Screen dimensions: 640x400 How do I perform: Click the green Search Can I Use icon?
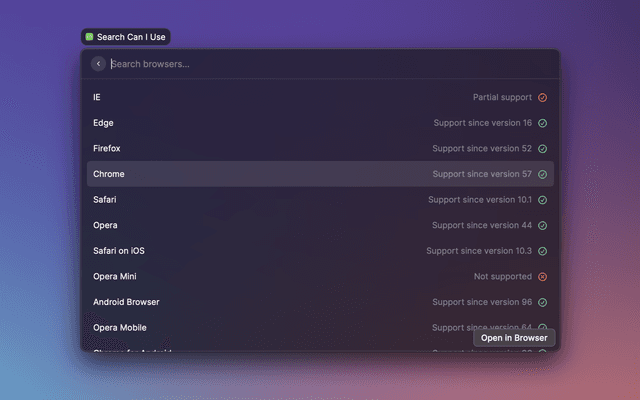89,37
